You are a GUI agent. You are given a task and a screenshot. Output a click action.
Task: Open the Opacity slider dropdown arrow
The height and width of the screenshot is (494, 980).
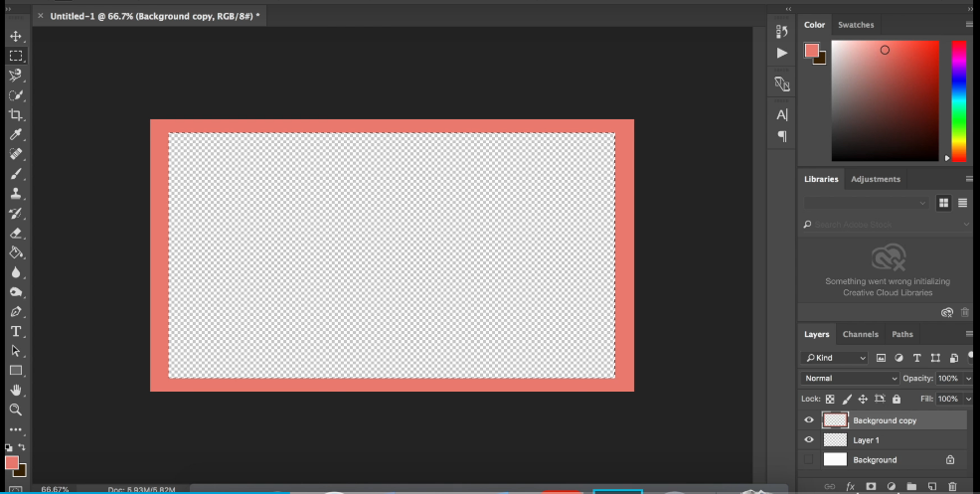tap(969, 379)
